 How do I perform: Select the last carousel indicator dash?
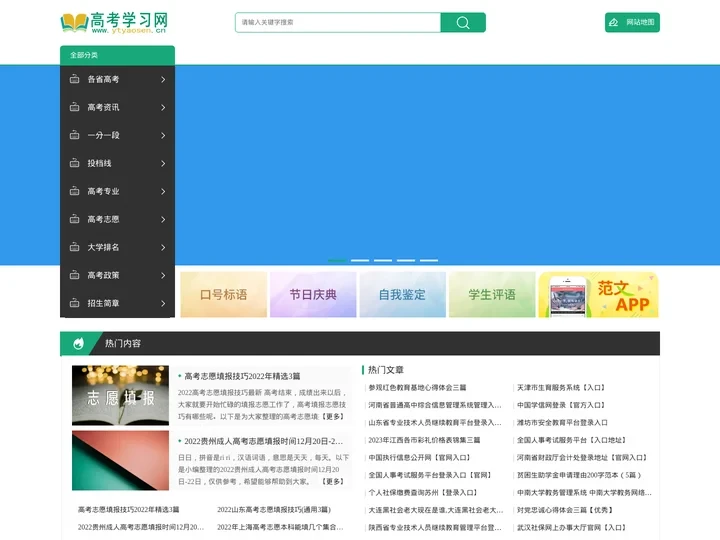coord(429,260)
